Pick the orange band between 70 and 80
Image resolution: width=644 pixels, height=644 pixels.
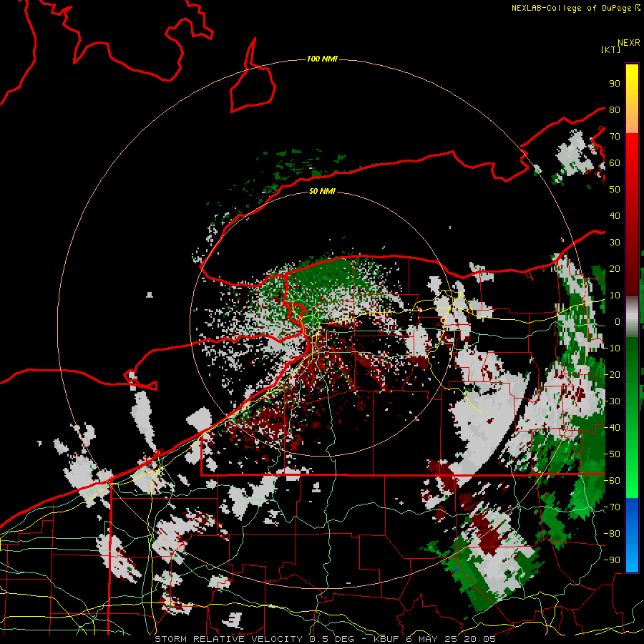(x=632, y=122)
